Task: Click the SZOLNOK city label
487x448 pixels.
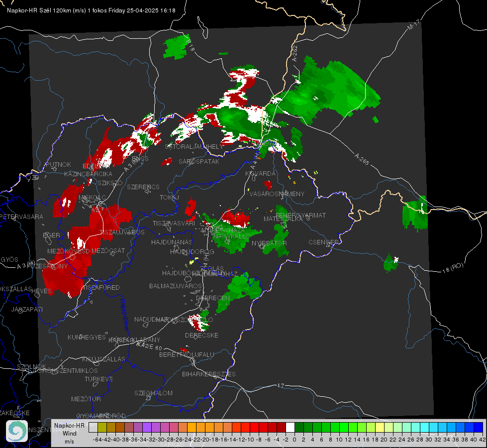Action: [31, 366]
